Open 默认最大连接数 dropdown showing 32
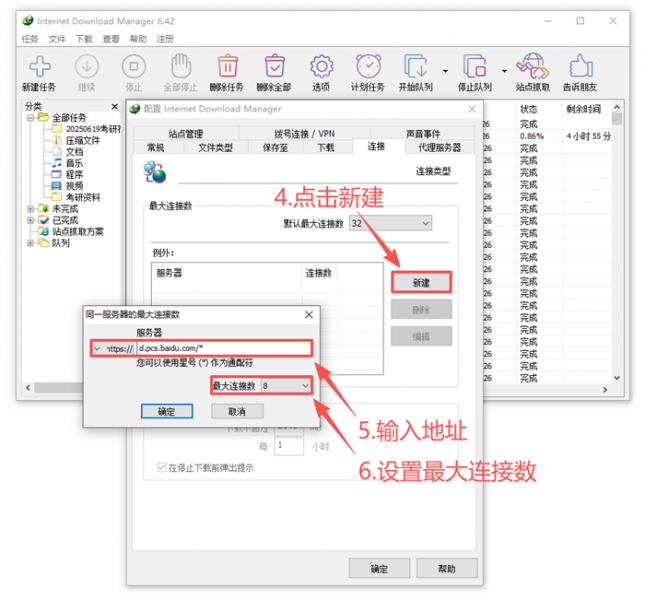 390,223
